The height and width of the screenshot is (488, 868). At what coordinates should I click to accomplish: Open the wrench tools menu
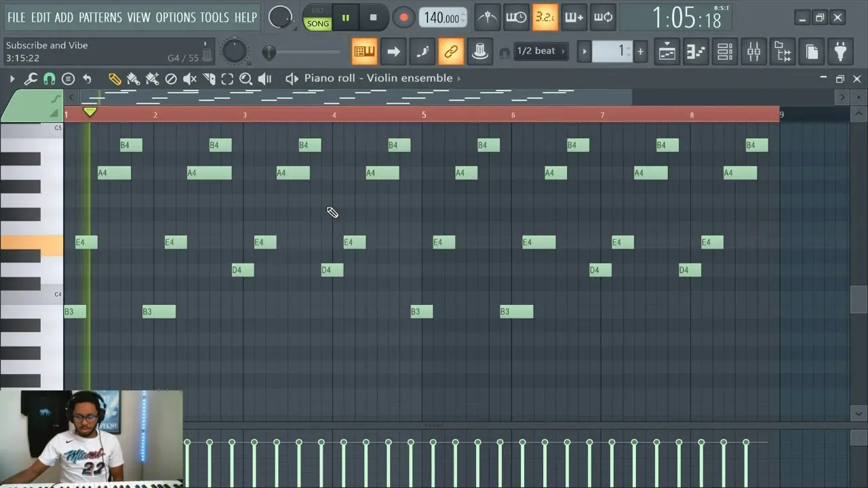point(31,79)
